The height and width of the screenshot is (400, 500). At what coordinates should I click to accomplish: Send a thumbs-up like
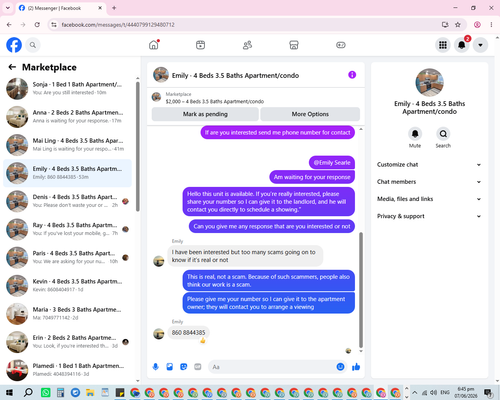point(356,367)
